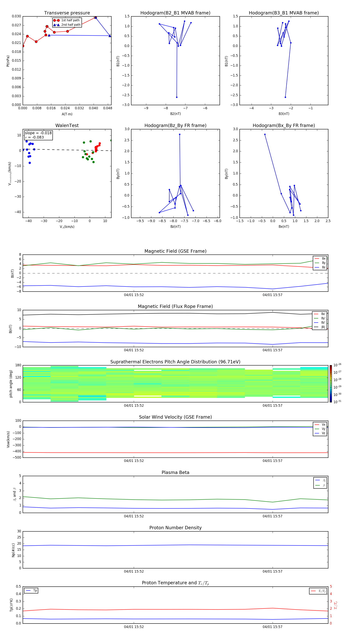This screenshot has width=351, height=644.
Task: Click the 'Vsw(km/s)' axis label
Action: pyautogui.click(x=8, y=439)
